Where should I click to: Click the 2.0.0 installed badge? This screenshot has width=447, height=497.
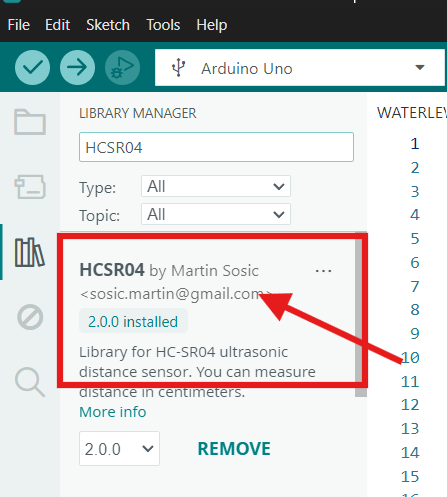pos(133,321)
